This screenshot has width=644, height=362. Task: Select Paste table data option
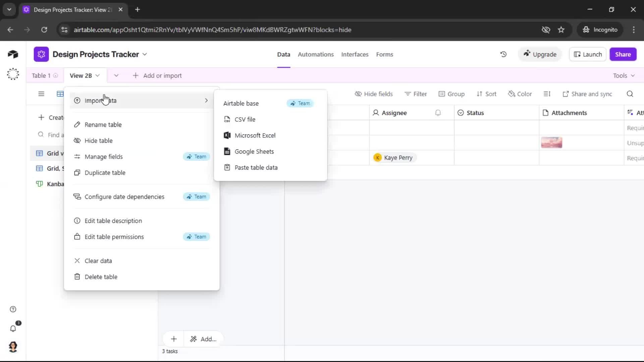[x=270, y=168]
